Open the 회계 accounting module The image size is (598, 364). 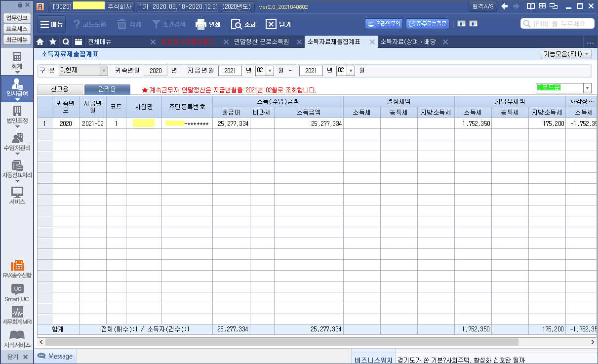[17, 60]
